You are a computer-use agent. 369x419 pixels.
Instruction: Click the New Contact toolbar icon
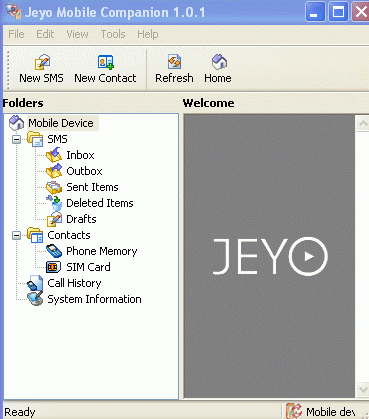106,62
